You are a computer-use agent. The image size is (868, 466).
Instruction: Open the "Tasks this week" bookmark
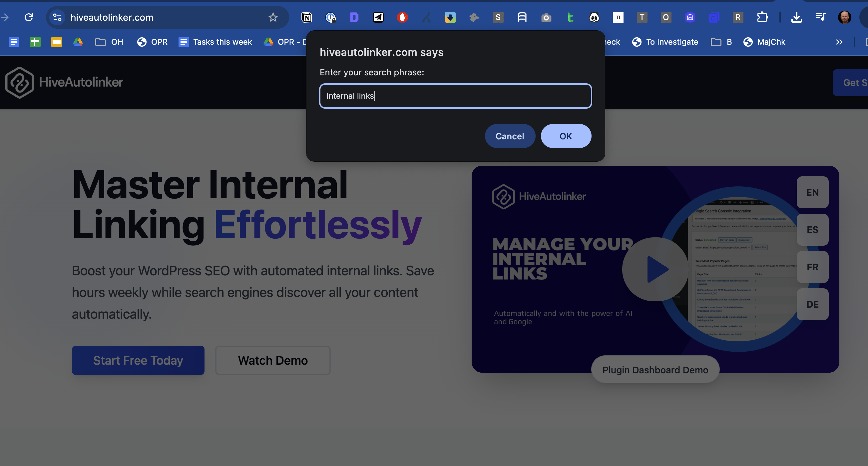point(216,42)
